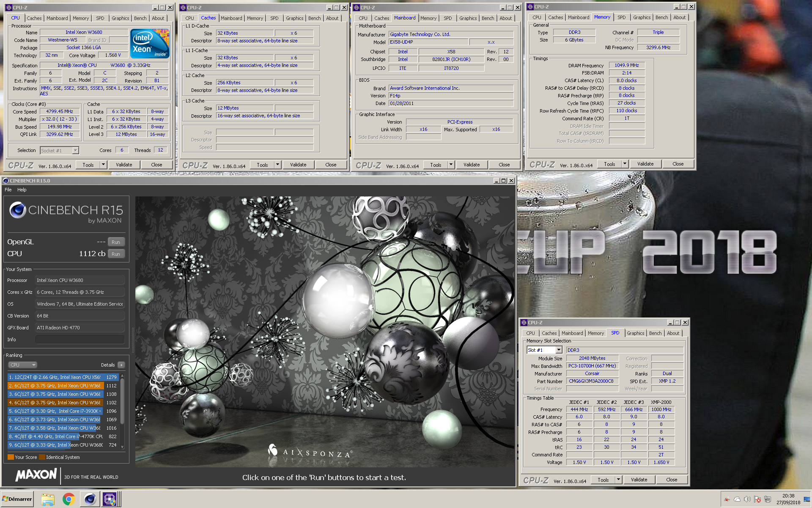
Task: Switch to Graphics tab in CPU-Z Mainboard window
Action: [x=468, y=18]
